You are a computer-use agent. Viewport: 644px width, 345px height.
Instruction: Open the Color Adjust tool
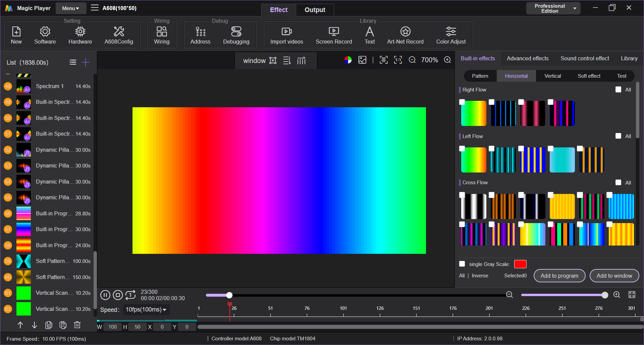point(451,35)
